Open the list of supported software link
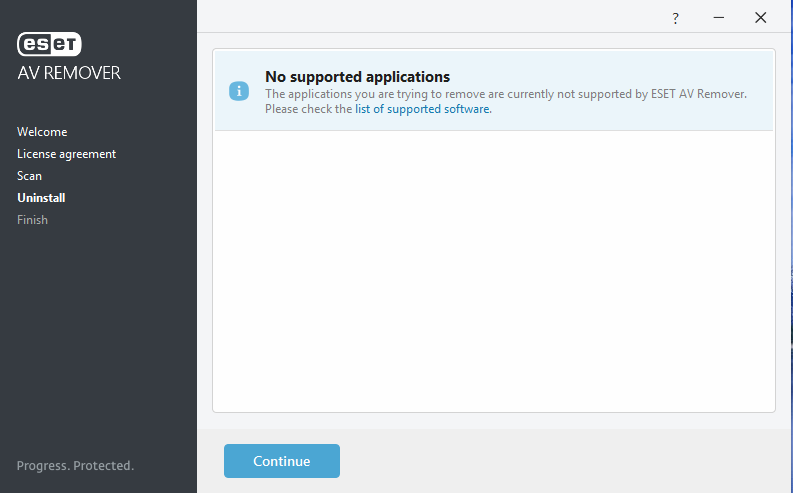Image resolution: width=793 pixels, height=493 pixels. pos(422,109)
